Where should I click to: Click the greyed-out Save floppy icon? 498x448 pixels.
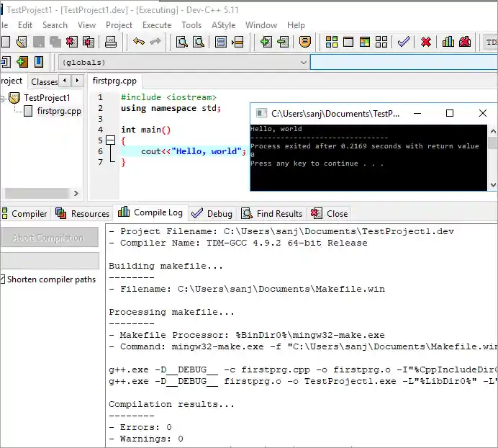coord(39,42)
